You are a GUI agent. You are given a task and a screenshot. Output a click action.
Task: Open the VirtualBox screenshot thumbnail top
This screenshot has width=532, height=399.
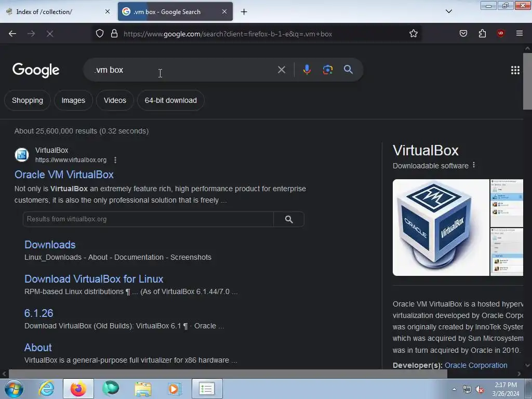(507, 203)
